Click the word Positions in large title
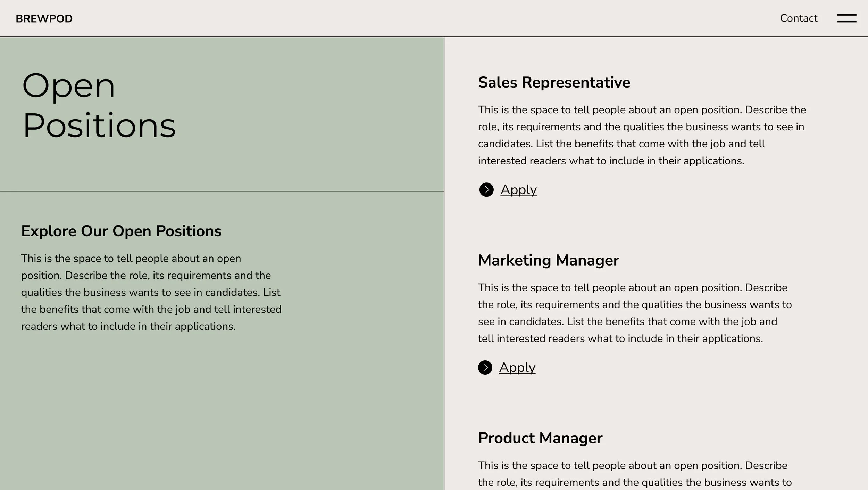 coord(99,125)
